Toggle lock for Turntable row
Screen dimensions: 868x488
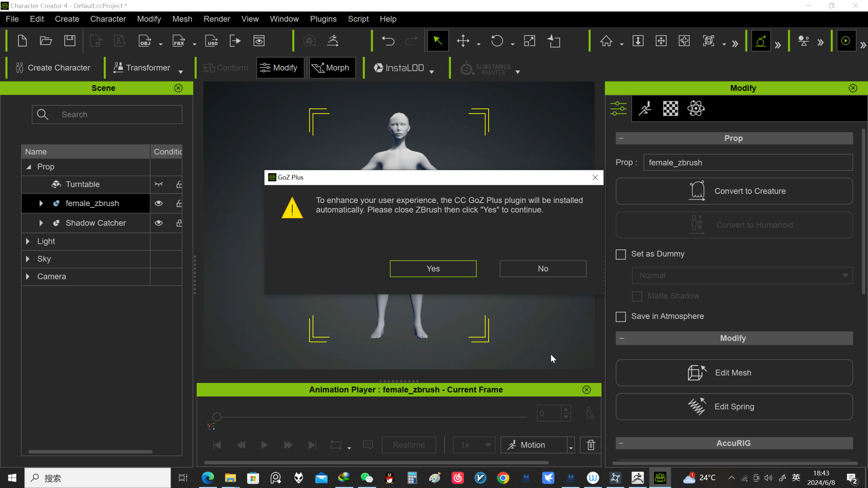pyautogui.click(x=179, y=184)
